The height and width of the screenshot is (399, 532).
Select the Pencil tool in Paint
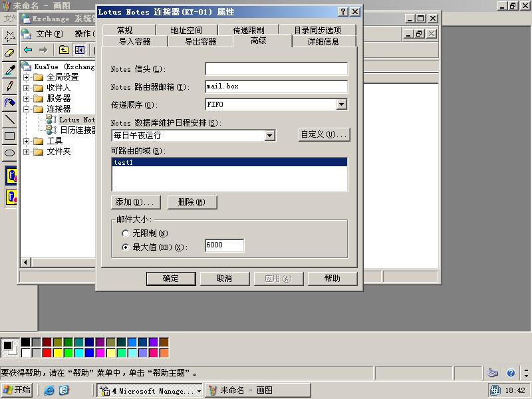coord(9,86)
